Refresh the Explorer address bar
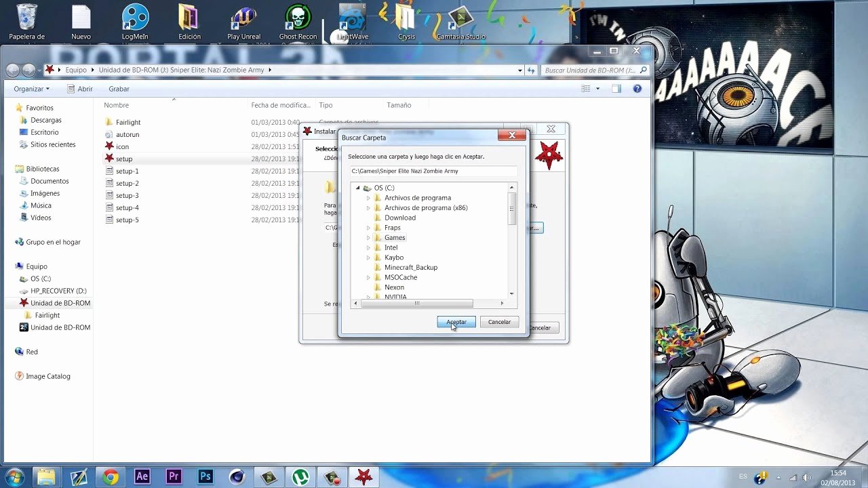 pyautogui.click(x=532, y=70)
